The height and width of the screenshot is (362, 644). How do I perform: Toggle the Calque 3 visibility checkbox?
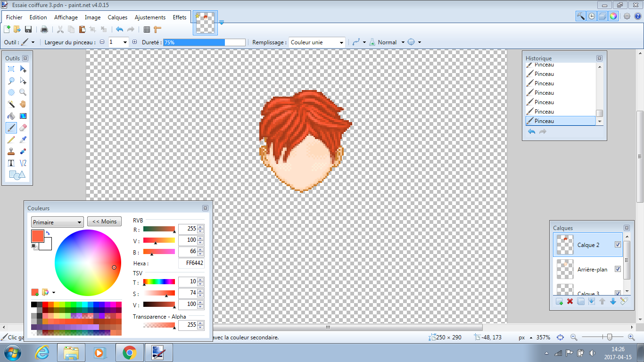coord(618,293)
